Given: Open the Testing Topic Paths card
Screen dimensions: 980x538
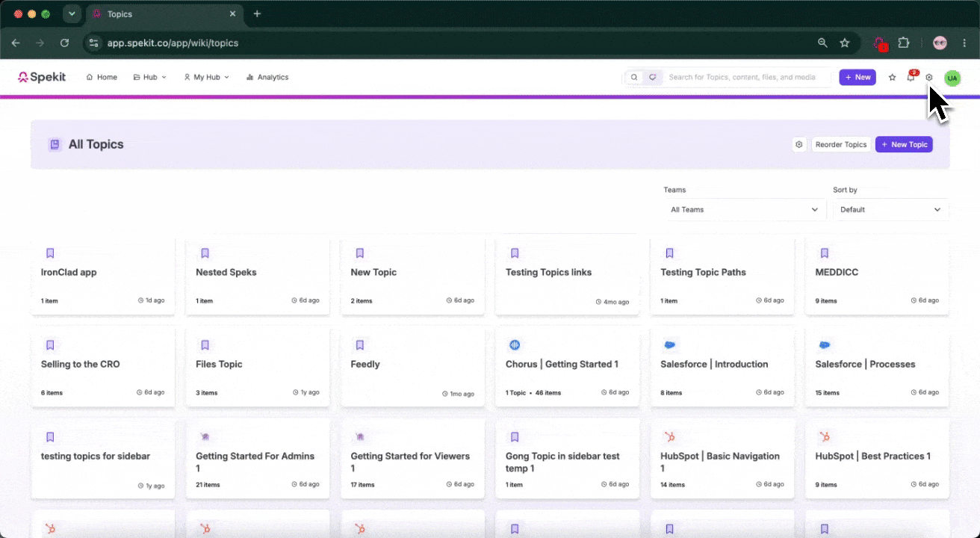Looking at the screenshot, I should [x=722, y=276].
